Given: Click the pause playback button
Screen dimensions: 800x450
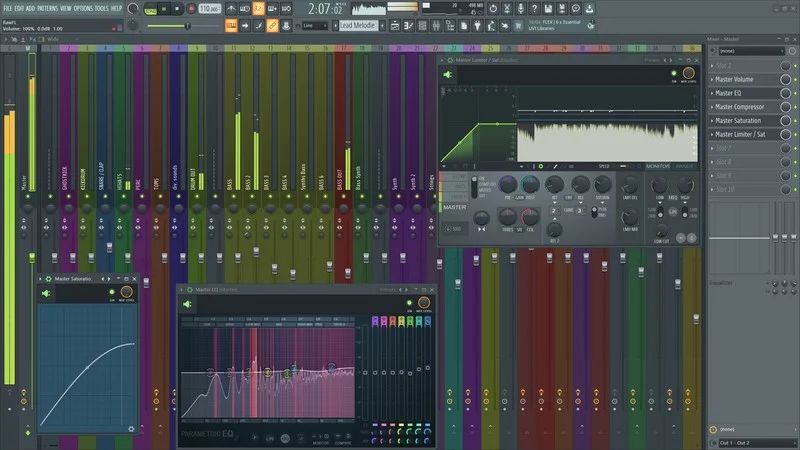Looking at the screenshot, I should (164, 9).
